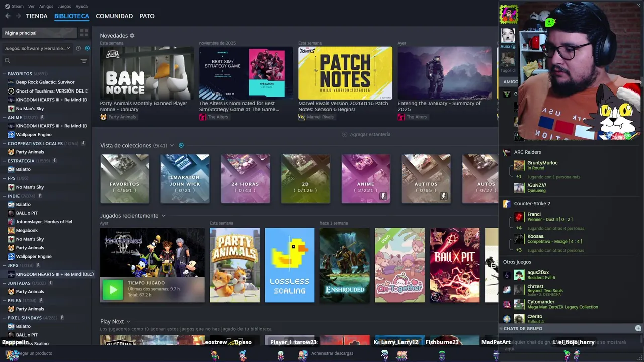The width and height of the screenshot is (644, 362).
Task: Click the Agregar estantería plus icon
Action: pos(345,134)
